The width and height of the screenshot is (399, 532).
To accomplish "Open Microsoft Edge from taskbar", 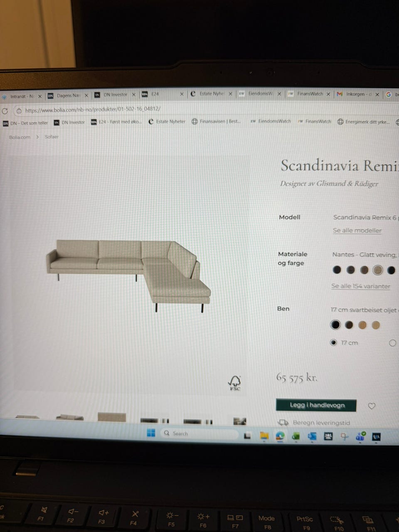I will pyautogui.click(x=280, y=436).
